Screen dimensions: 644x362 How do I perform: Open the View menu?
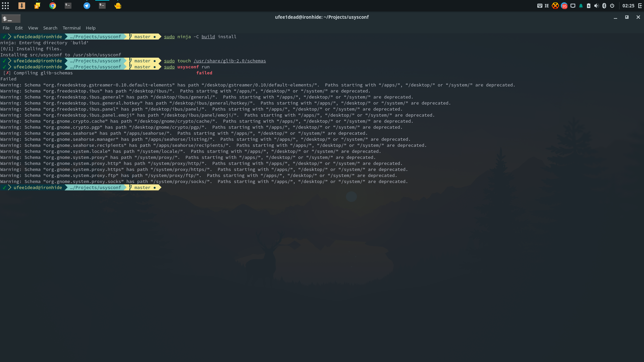33,28
